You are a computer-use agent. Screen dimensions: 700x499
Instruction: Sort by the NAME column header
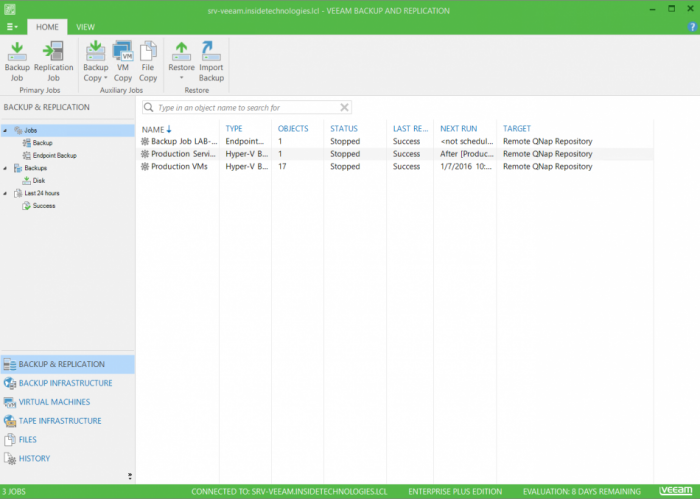pos(153,129)
